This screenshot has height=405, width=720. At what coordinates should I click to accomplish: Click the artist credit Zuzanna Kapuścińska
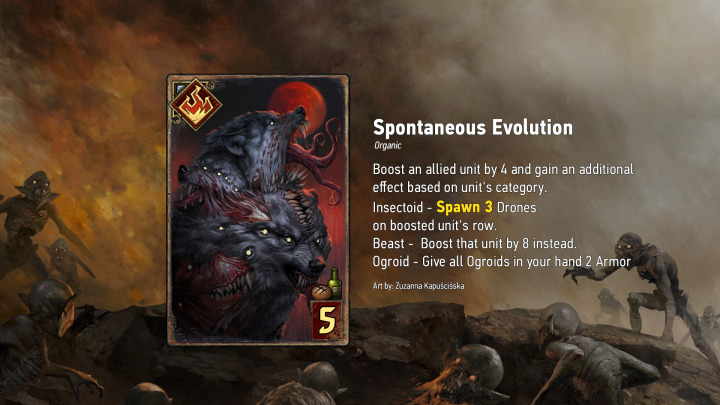click(x=418, y=286)
